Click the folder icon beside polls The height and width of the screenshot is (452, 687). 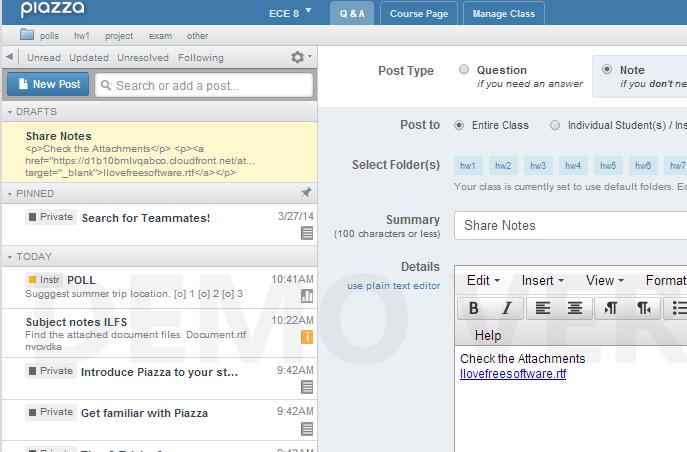click(x=27, y=35)
